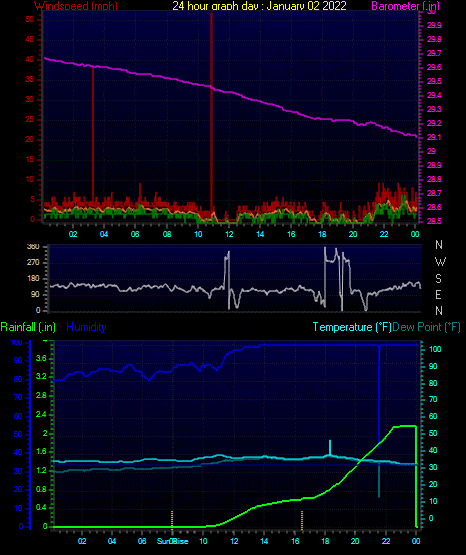Image resolution: width=466 pixels, height=555 pixels.
Task: Click the 29.5 barometer scale value
Action: click(x=434, y=81)
